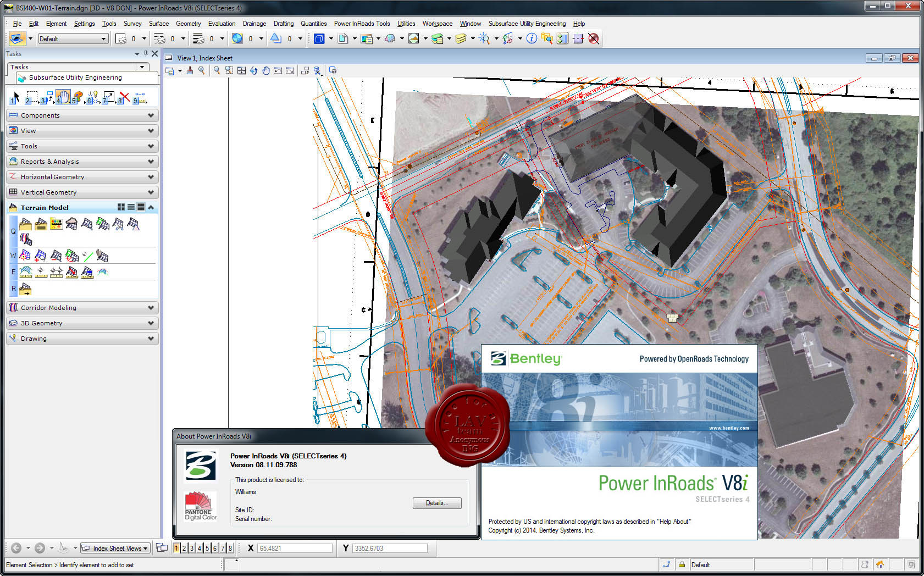
Task: Open the Change Attributes palette tool (5)
Action: pos(78,98)
